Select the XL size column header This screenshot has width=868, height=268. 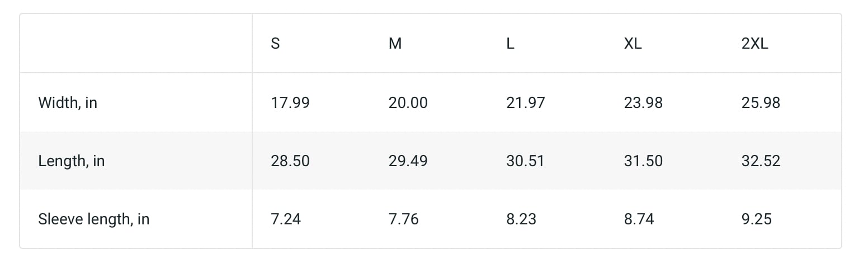tap(633, 44)
